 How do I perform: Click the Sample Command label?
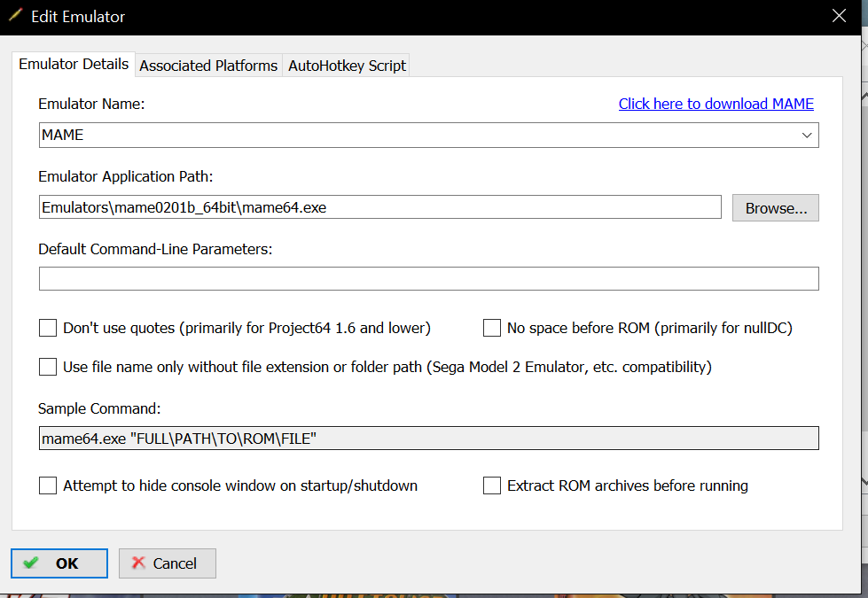pos(99,408)
